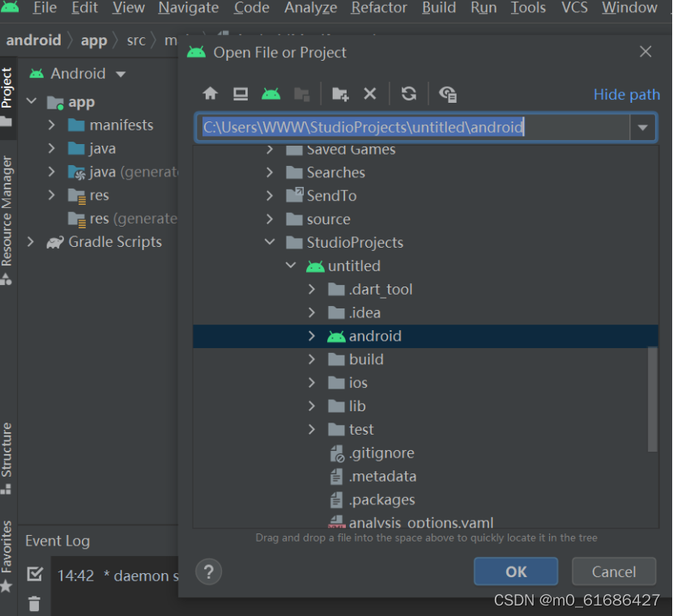Open the VCS menu
Screen dimensions: 673x616
coord(574,8)
